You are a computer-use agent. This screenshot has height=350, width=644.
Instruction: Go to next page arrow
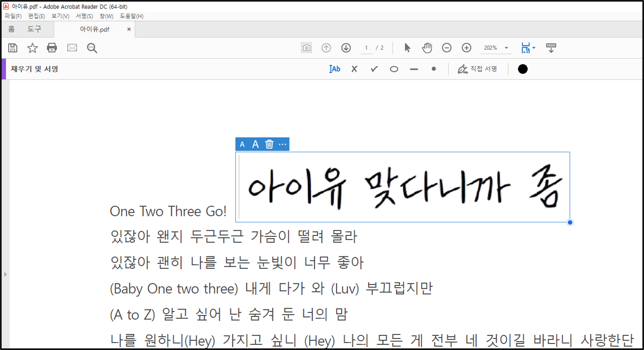(346, 48)
